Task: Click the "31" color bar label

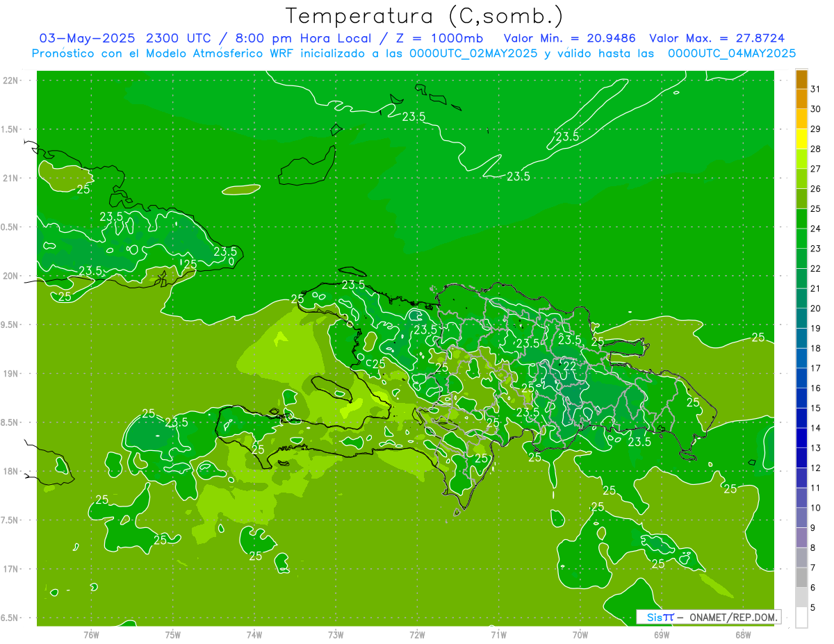Action: click(x=816, y=89)
